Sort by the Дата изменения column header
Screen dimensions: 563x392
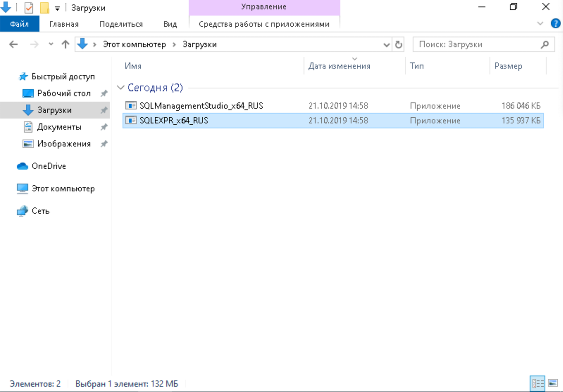pyautogui.click(x=339, y=66)
